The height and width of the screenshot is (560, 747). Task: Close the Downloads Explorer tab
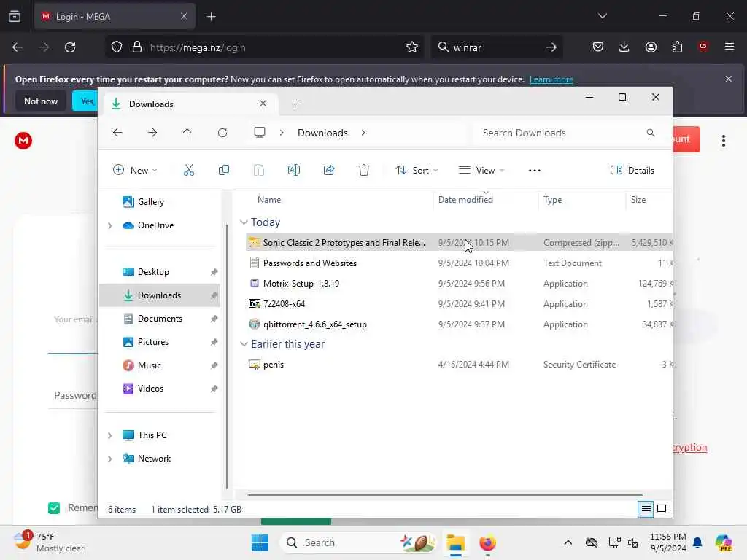(263, 104)
